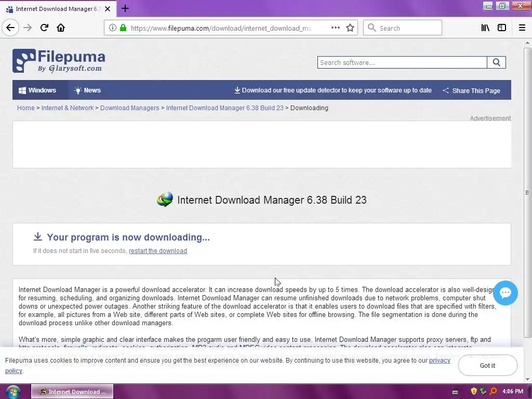This screenshot has height=399, width=532.
Task: Show site information icon in address bar
Action: (113, 28)
